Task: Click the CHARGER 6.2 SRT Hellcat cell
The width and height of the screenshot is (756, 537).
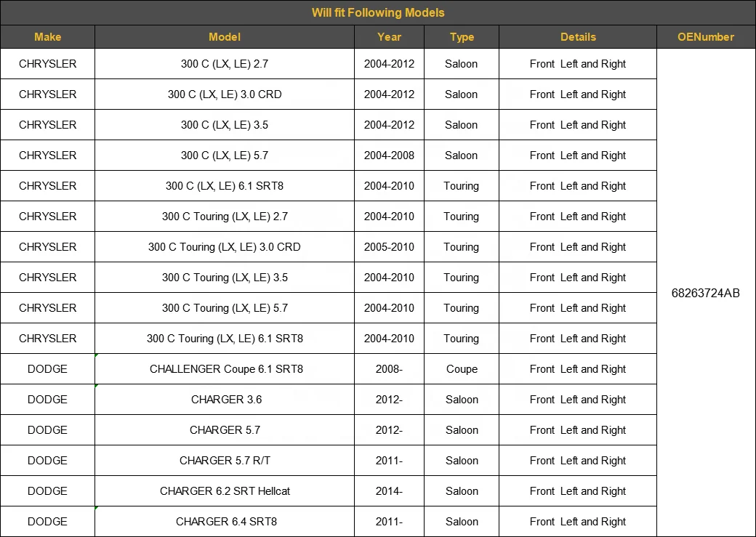Action: [x=225, y=491]
